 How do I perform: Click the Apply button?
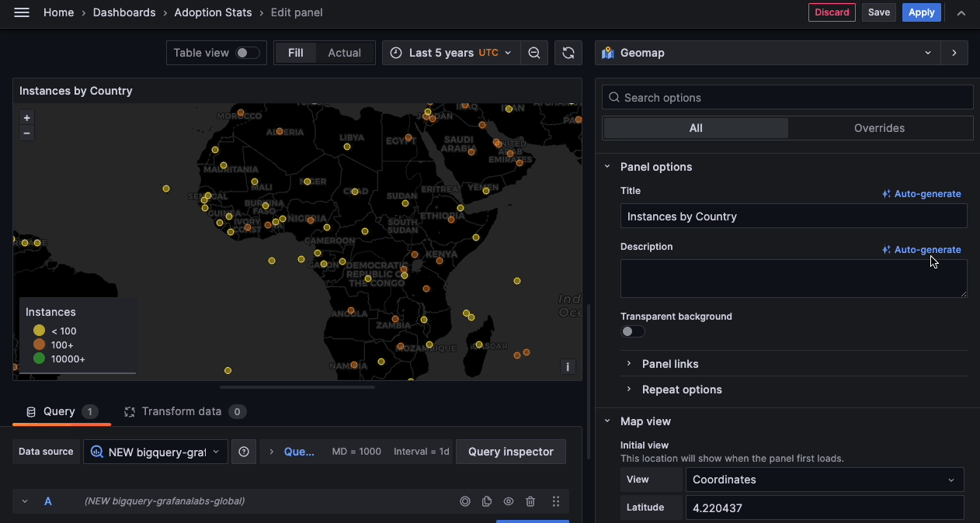[x=921, y=12]
